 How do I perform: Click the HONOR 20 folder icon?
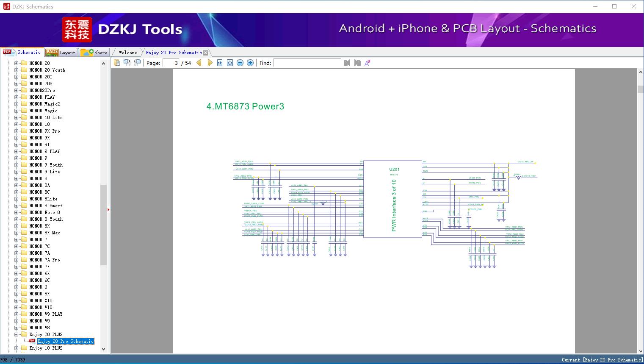tap(24, 63)
